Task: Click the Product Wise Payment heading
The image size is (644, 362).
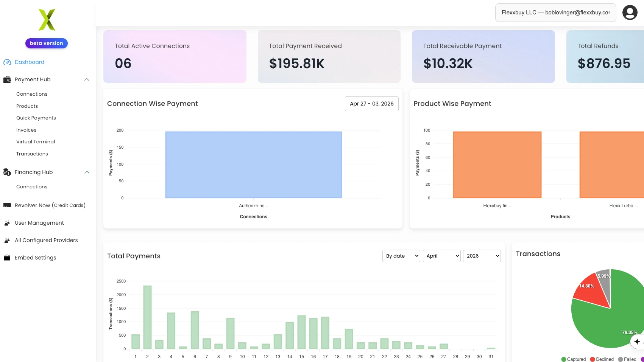Action: pyautogui.click(x=452, y=104)
